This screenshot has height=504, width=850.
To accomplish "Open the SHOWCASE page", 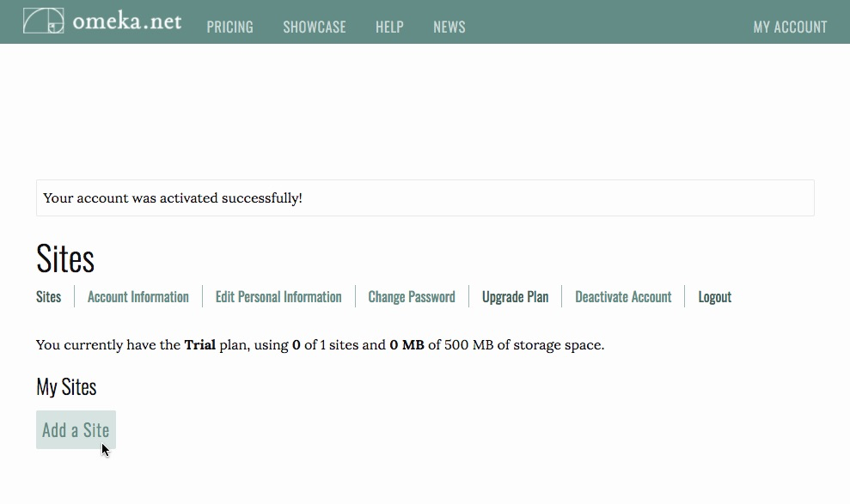I will click(x=314, y=27).
